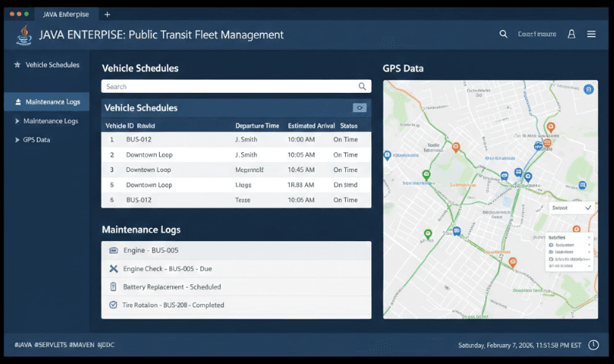Viewport: 614px width, 364px height.
Task: Select the highlighted Maintenance Logs sidebar item
Action: 47,102
